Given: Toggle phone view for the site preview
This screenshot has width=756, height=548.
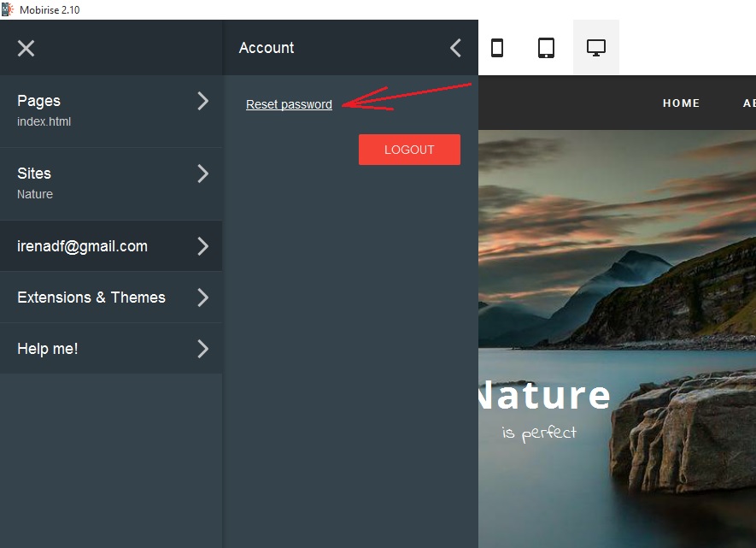Looking at the screenshot, I should tap(498, 47).
